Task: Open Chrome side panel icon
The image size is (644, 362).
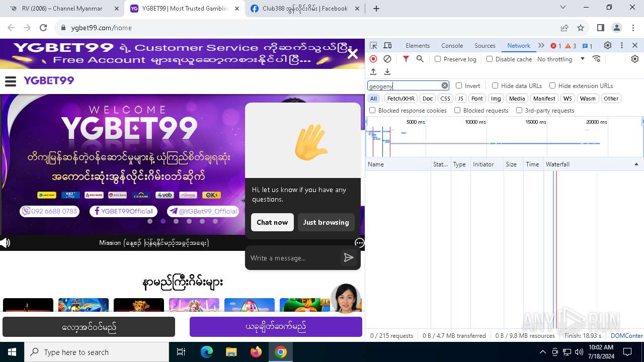Action: coord(600,28)
